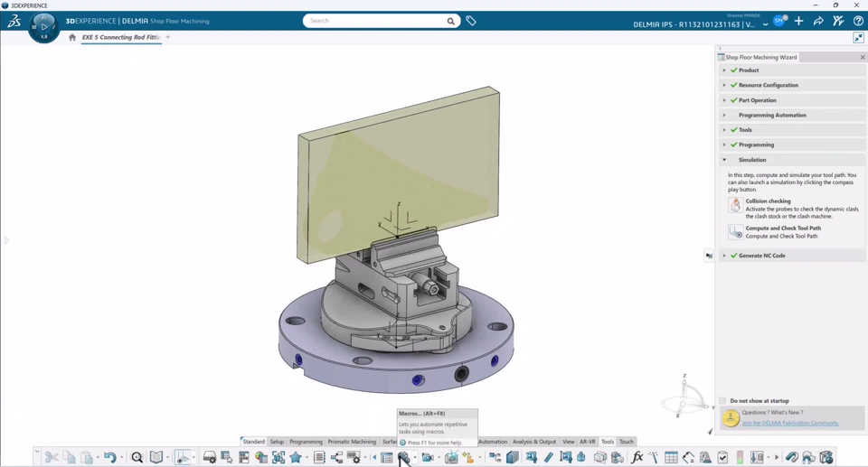This screenshot has height=467, width=868.
Task: Switch to the AR-VR toolbar tab
Action: (588, 442)
